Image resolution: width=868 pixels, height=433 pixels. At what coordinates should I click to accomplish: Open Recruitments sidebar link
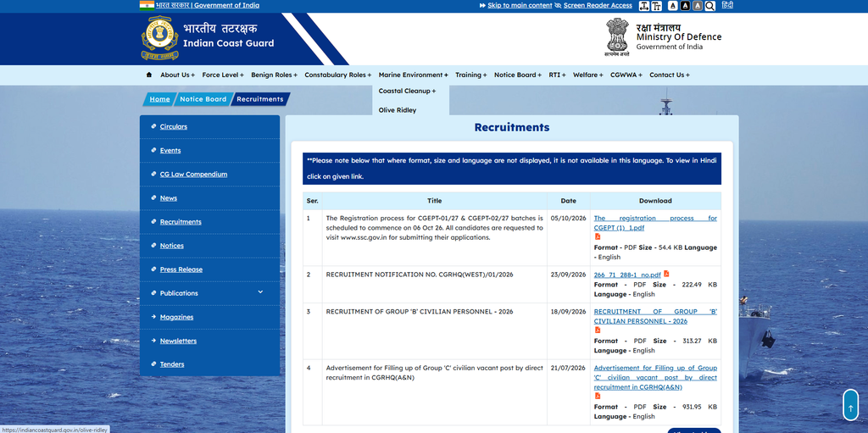[181, 222]
